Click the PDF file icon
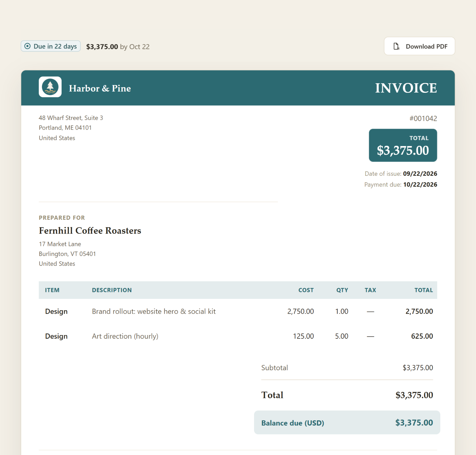 click(x=396, y=46)
